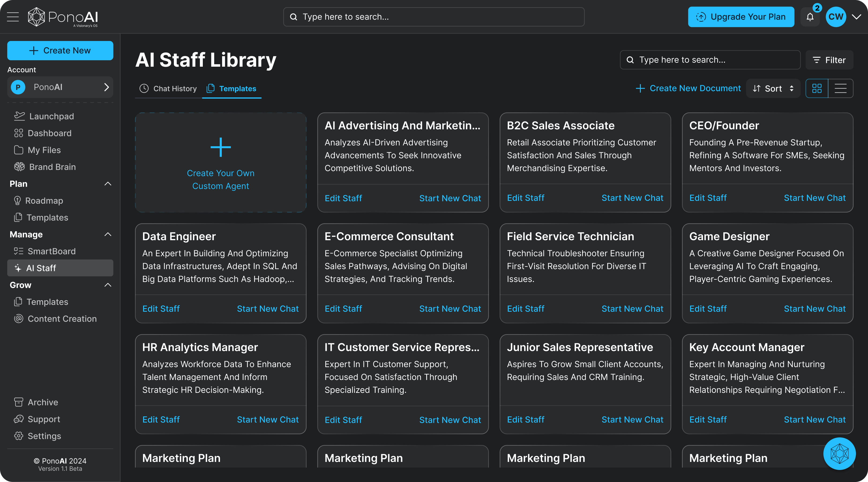Start New Chat with Field Service Technician
Viewport: 868px width, 482px height.
point(632,308)
